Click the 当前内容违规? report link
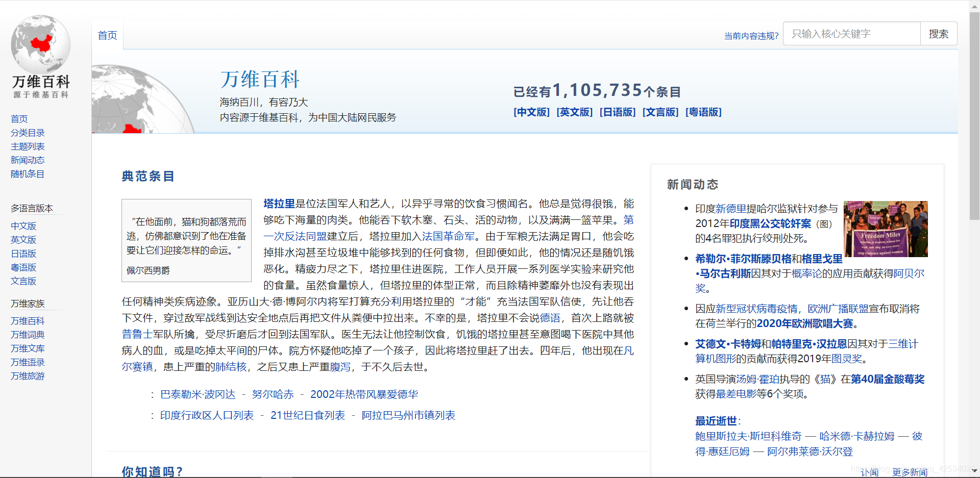Image resolution: width=980 pixels, height=478 pixels. coord(751,36)
